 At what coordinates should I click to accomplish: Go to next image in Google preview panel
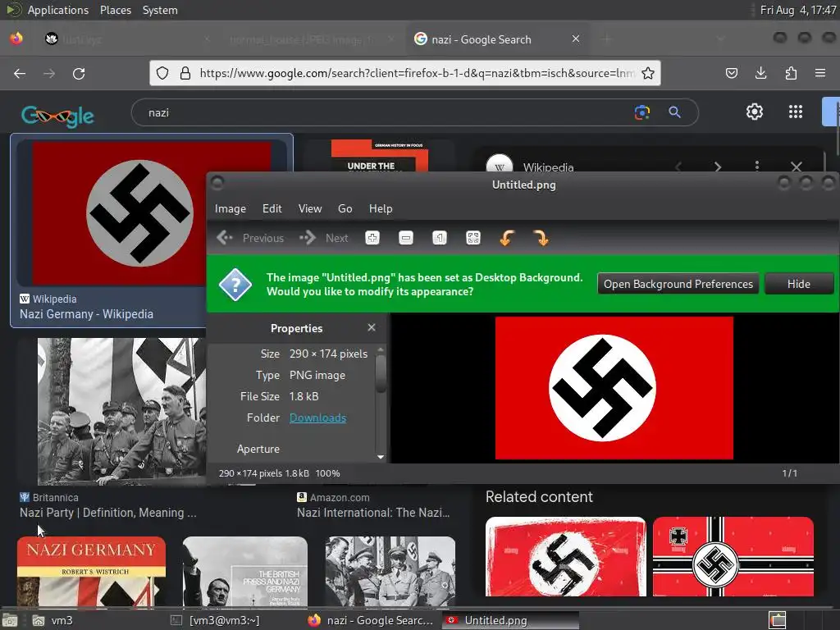[718, 167]
